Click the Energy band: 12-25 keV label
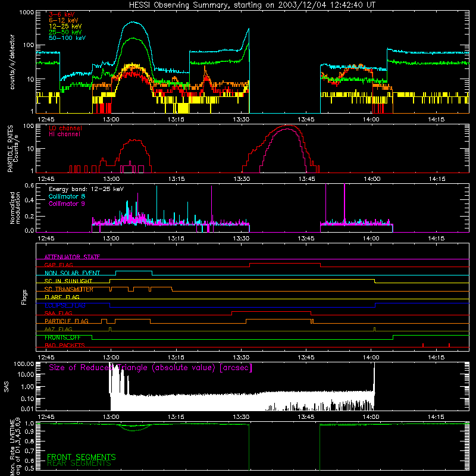This screenshot has height=476, width=476. (86, 189)
